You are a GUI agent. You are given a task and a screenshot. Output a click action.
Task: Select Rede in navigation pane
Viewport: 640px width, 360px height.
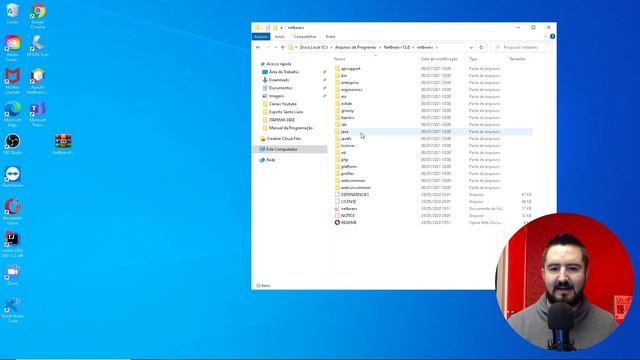point(271,160)
